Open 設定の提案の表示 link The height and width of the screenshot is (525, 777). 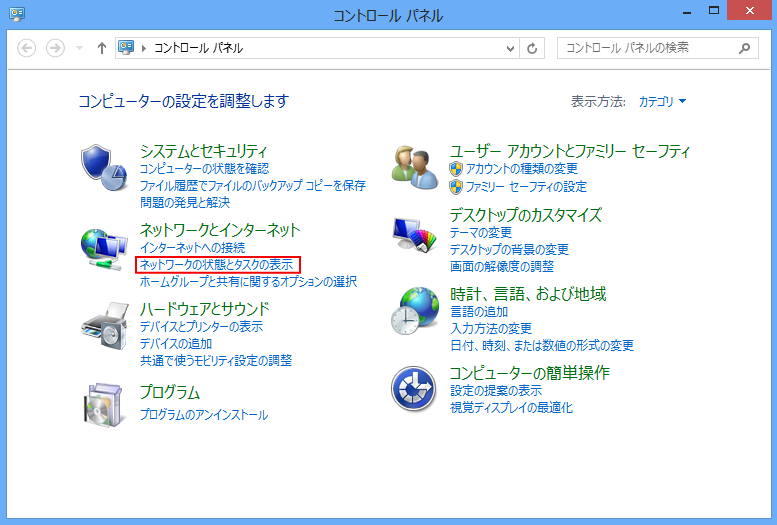(496, 391)
